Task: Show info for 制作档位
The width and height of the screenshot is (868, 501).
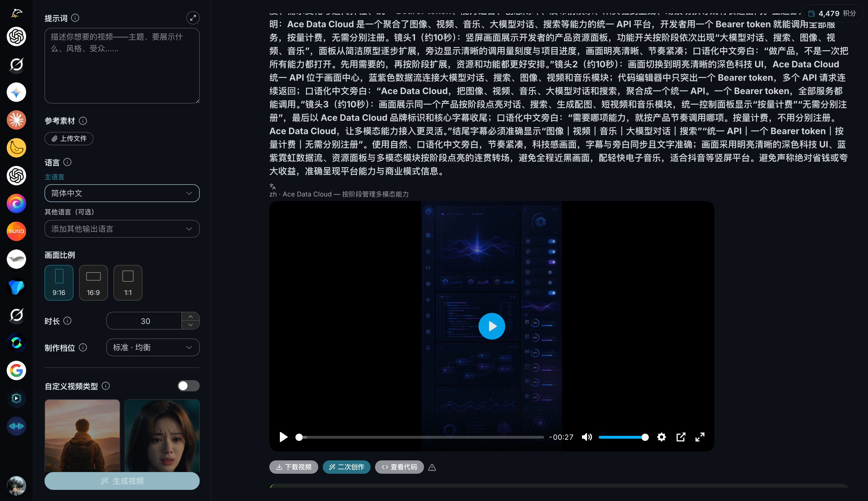Action: click(x=83, y=348)
